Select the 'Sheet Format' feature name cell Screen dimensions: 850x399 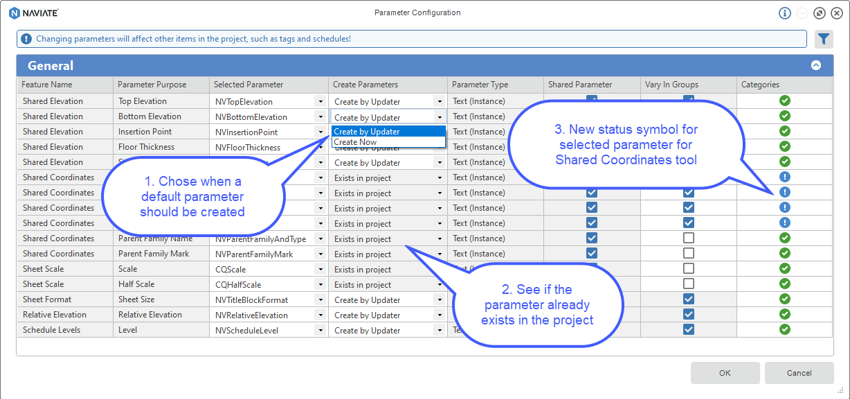(x=65, y=299)
